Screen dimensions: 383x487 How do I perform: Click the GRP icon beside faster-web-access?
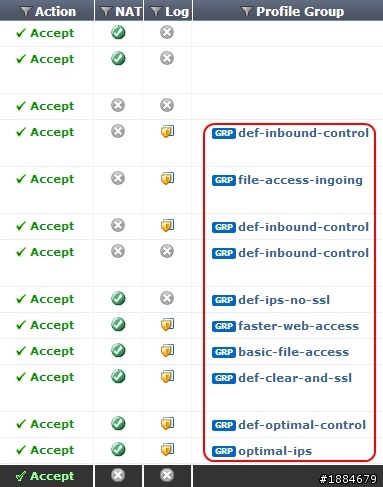(x=224, y=326)
